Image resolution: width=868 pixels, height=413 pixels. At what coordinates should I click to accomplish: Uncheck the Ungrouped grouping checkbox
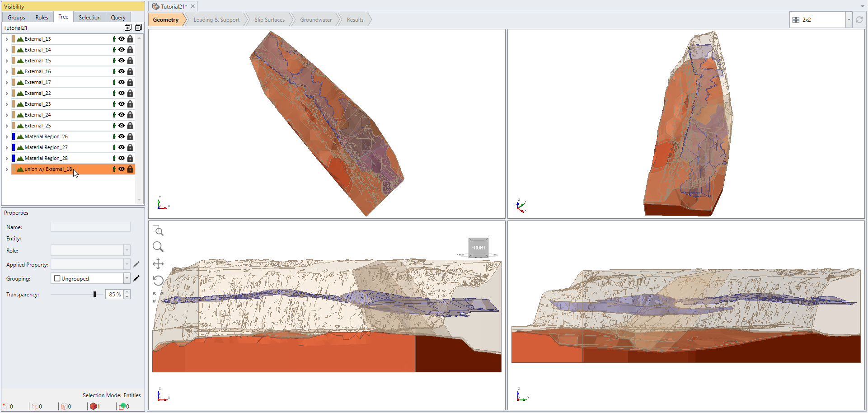pyautogui.click(x=57, y=278)
